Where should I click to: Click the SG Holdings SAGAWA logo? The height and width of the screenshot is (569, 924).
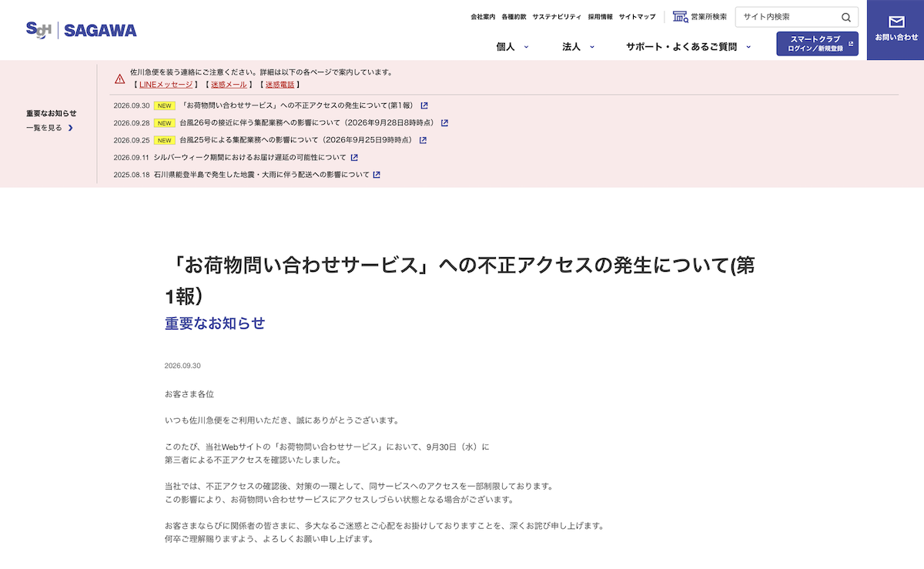coord(81,30)
